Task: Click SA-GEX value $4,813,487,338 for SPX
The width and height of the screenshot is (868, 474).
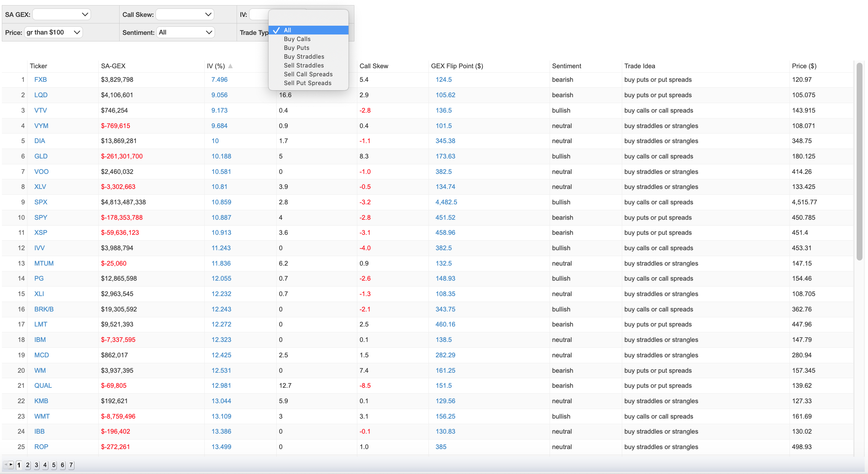Action: tap(123, 202)
